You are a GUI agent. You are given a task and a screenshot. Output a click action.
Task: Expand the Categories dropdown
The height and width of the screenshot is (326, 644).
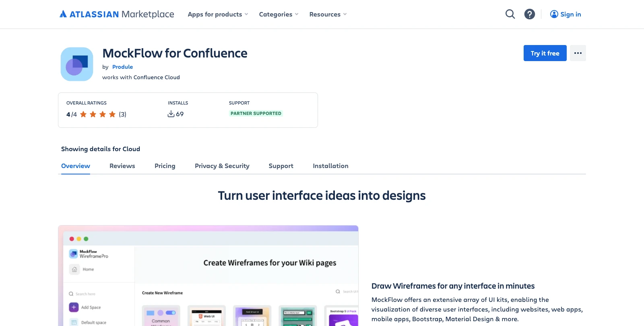(279, 14)
